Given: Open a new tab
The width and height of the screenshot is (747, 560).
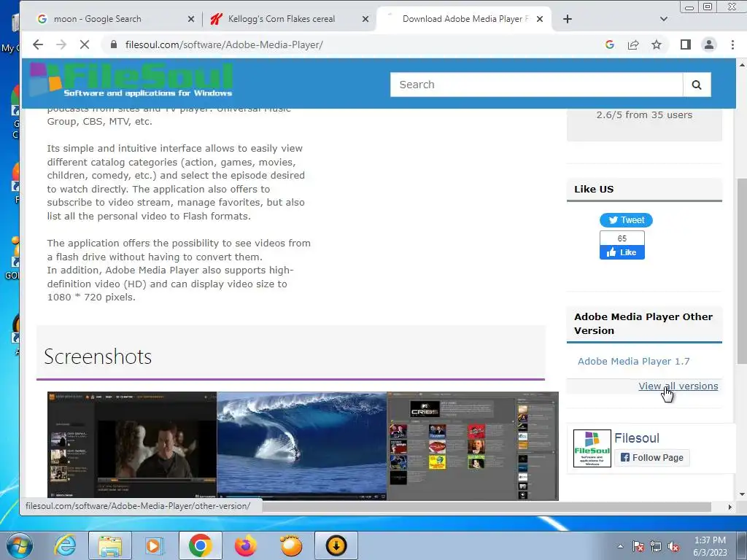Looking at the screenshot, I should (568, 19).
